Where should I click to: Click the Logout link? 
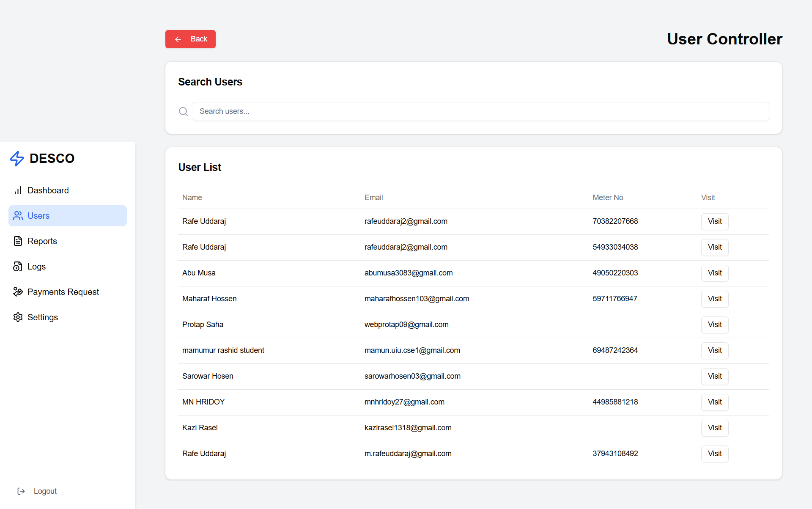(x=45, y=491)
